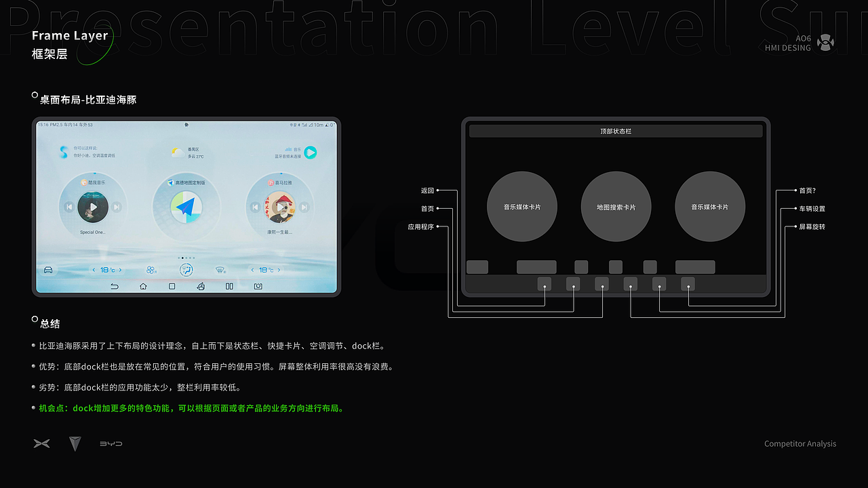Open the square applications icon in dock

pos(172,287)
